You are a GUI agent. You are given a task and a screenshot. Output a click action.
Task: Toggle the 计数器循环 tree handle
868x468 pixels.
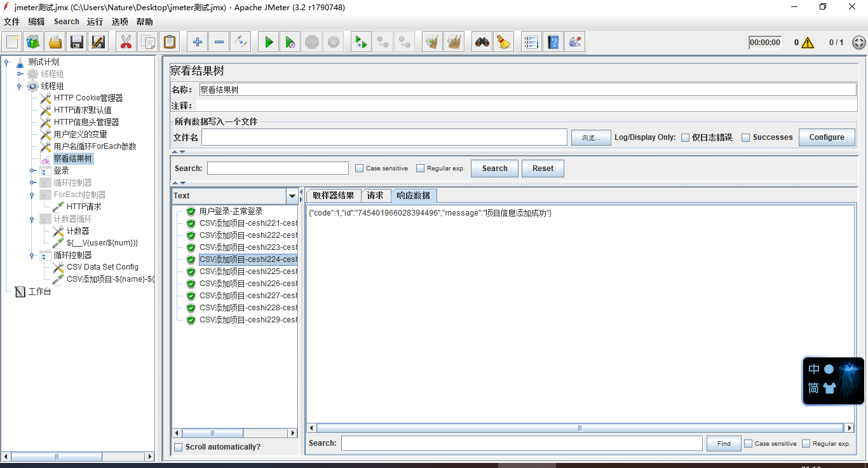(32, 219)
